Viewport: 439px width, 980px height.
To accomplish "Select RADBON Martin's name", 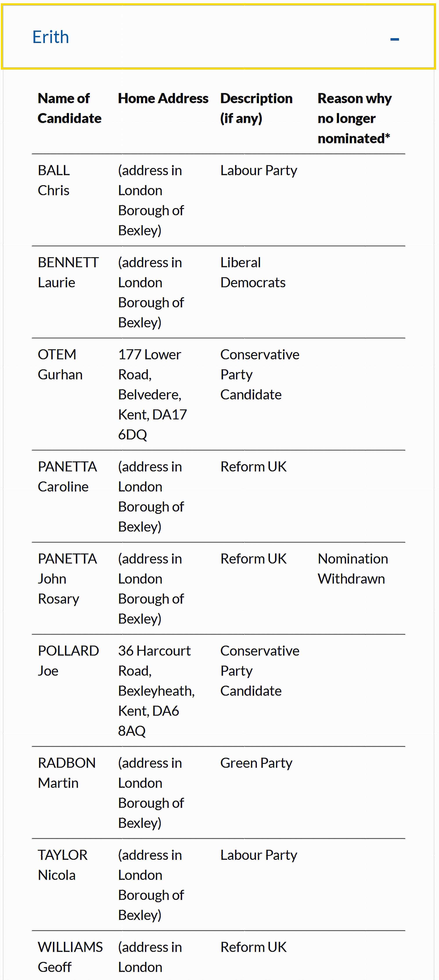I will pos(67,773).
